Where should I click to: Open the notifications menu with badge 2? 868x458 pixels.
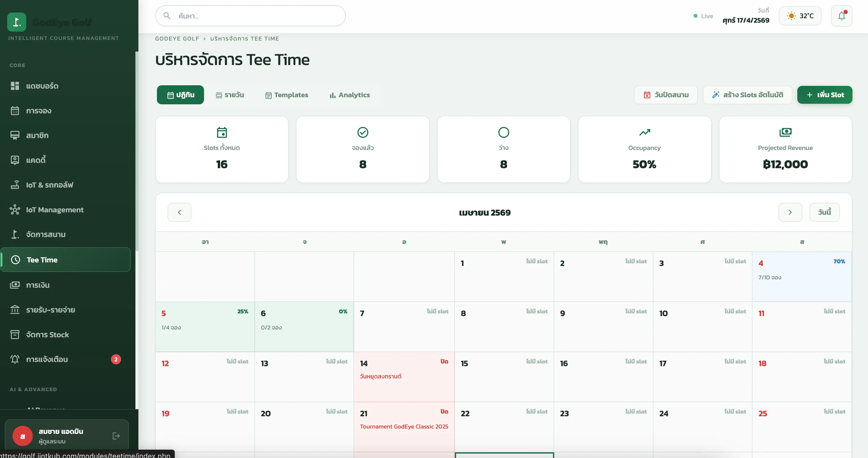65,359
